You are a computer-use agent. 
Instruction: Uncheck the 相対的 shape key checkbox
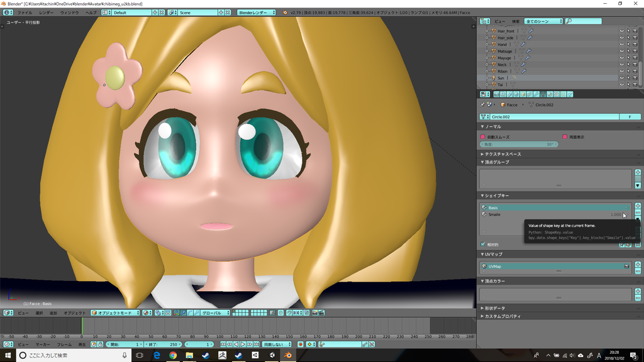(x=483, y=244)
